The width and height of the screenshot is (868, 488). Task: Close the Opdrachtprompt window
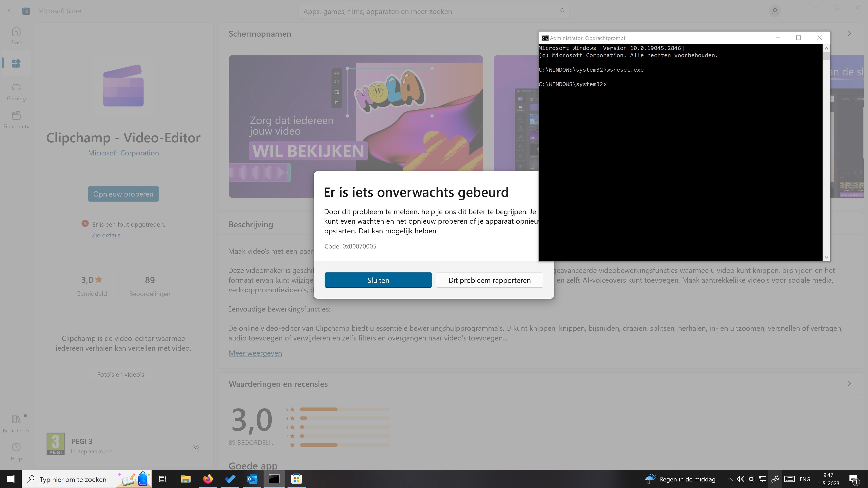click(x=819, y=38)
